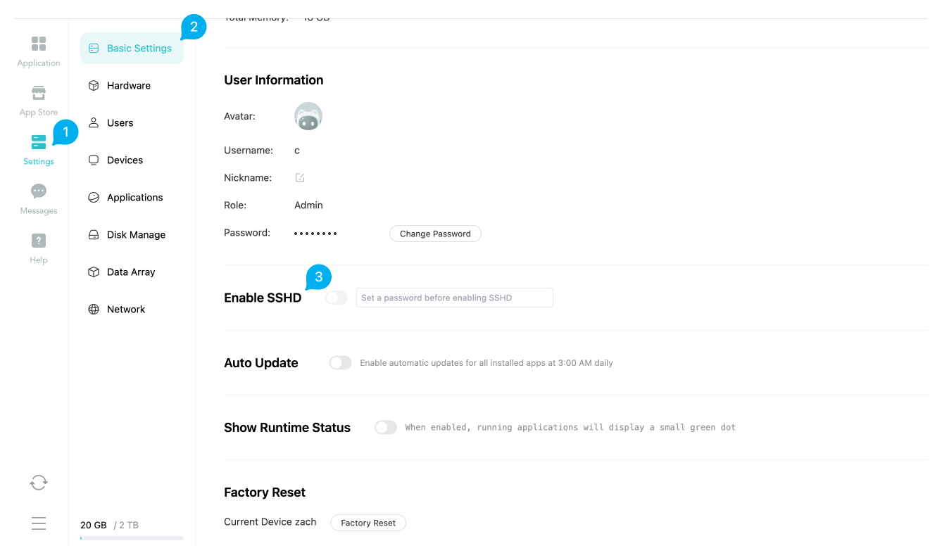Focus the SSHD password input field
Viewport: 942px width, 560px height.
pos(454,298)
